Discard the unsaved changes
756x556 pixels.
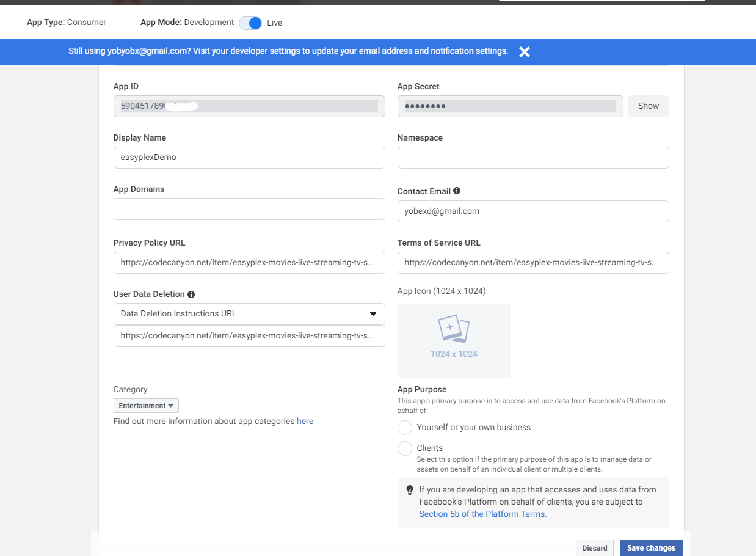tap(594, 548)
